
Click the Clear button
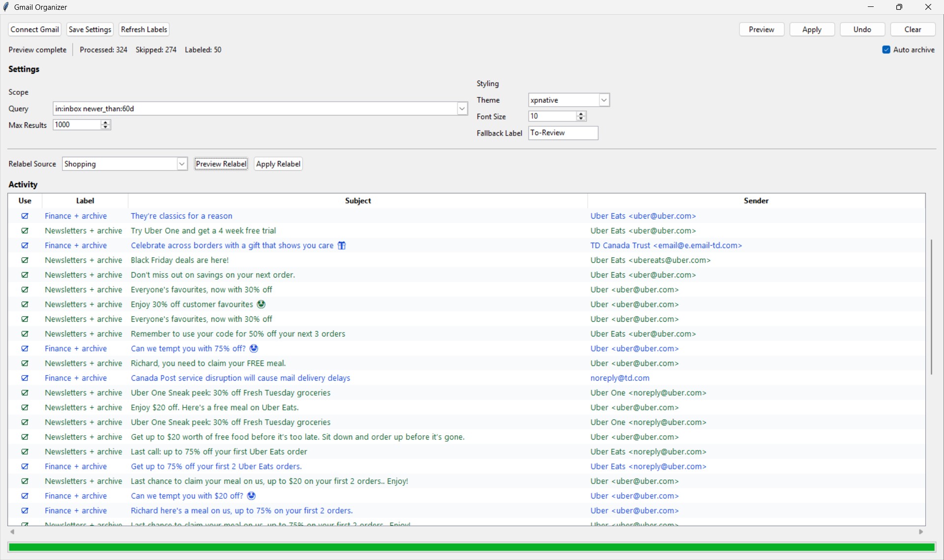pyautogui.click(x=913, y=29)
